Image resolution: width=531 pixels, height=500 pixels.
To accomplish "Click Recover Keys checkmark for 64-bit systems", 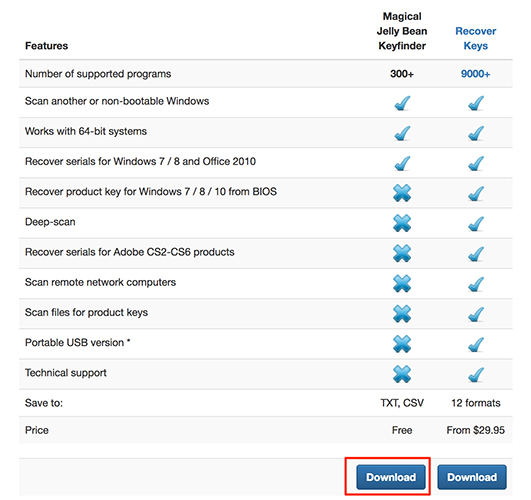I will (476, 133).
